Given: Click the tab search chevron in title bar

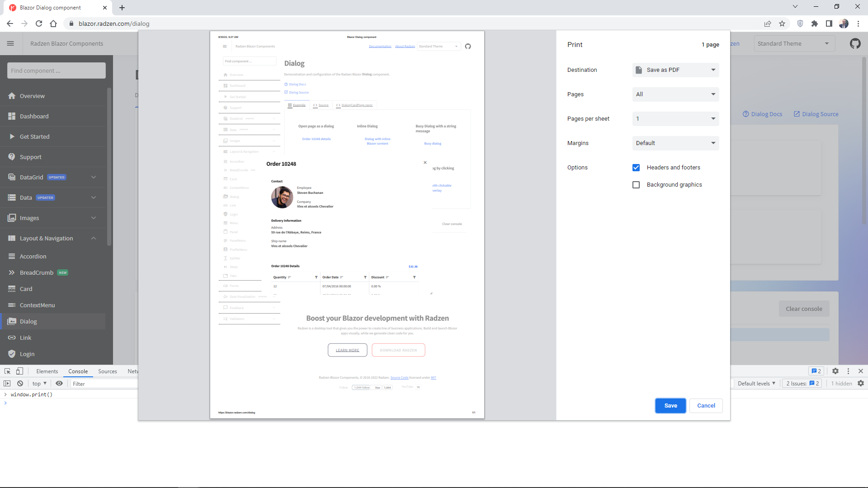Looking at the screenshot, I should click(795, 6).
